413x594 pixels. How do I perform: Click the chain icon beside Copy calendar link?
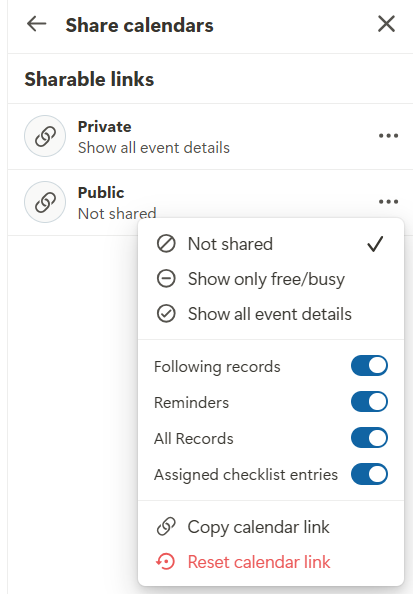[x=166, y=527]
